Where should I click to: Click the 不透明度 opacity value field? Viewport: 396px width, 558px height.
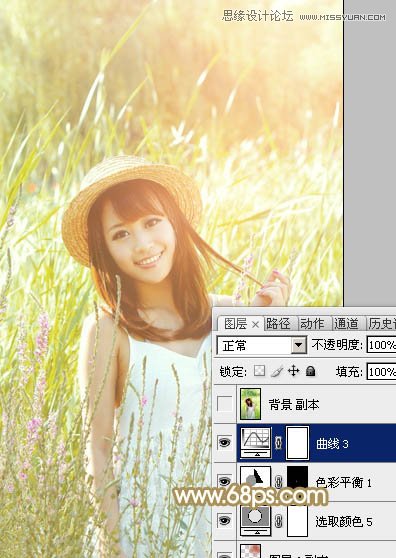tap(381, 345)
